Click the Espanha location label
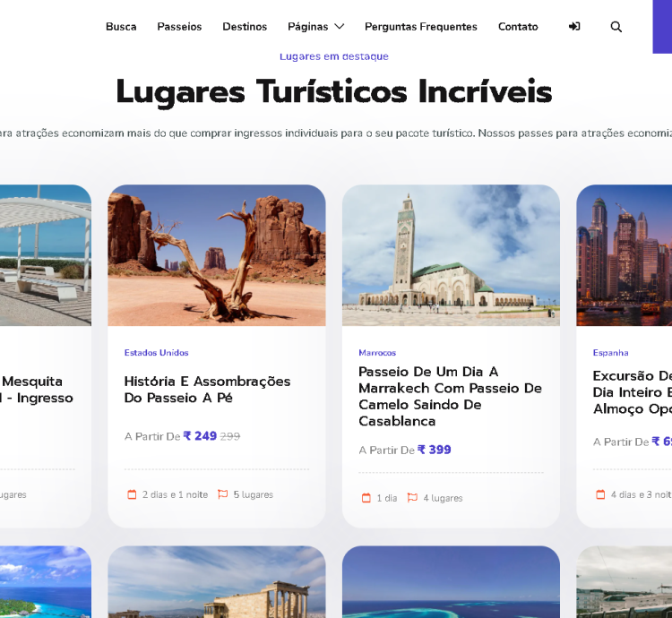Screen dimensions: 672x618 pyautogui.click(x=610, y=353)
